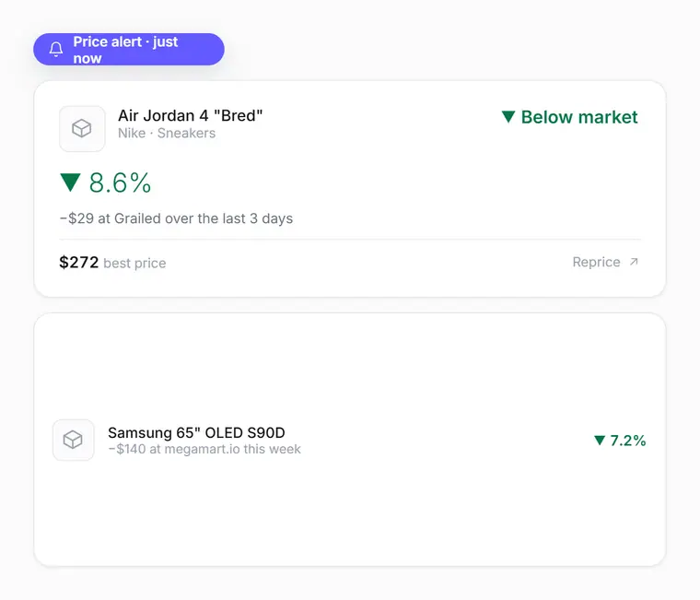
Task: Click the "best price" label
Action: coord(134,264)
